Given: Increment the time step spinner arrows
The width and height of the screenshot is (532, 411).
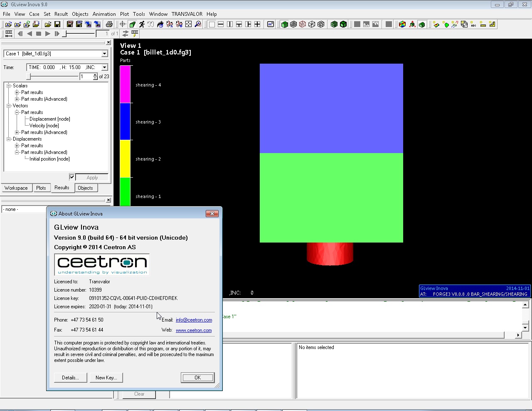Looking at the screenshot, I should tap(95, 75).
